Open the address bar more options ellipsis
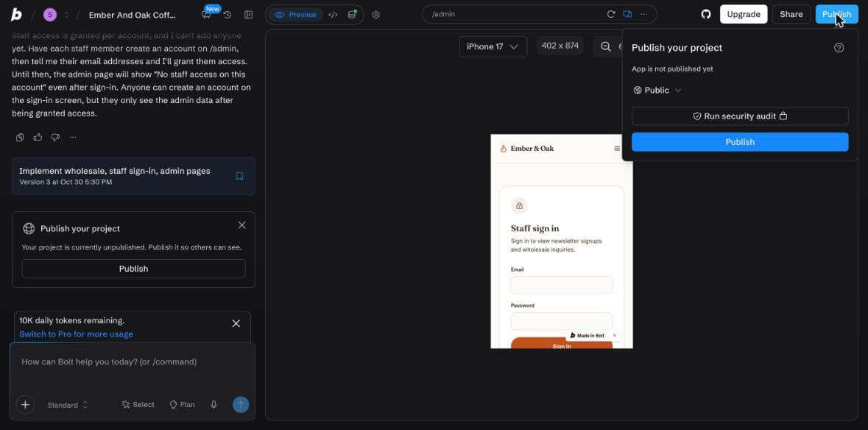Viewport: 868px width, 430px height. [643, 15]
